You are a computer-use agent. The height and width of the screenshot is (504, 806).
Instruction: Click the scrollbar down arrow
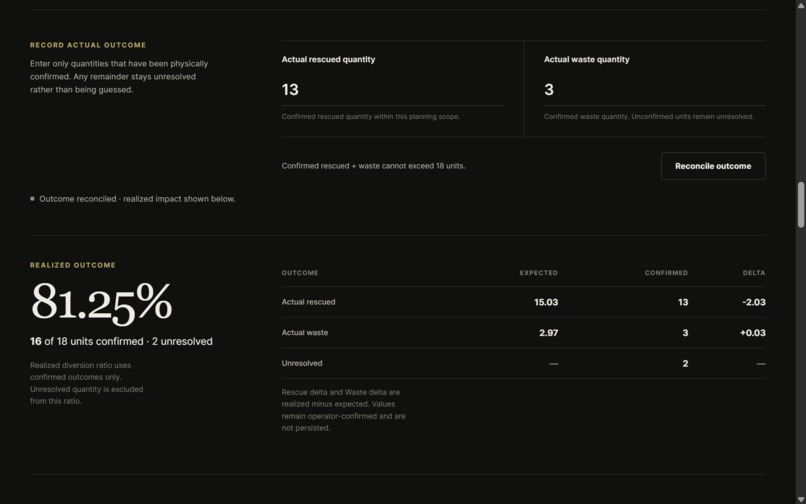801,499
